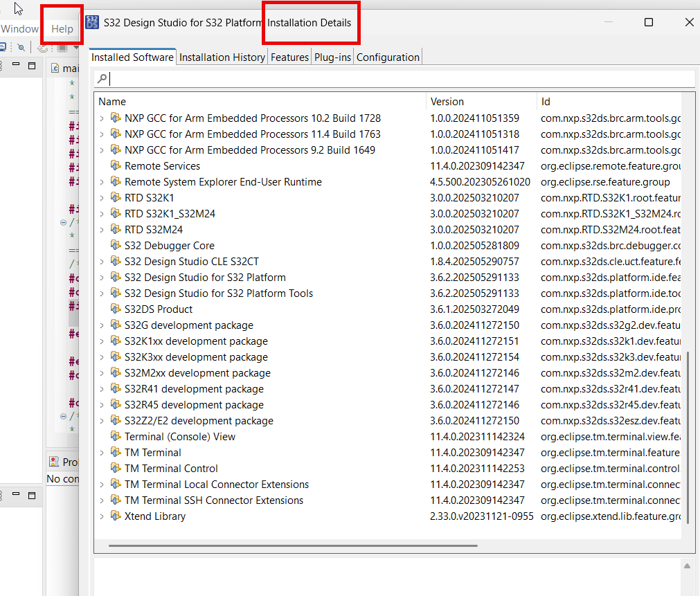The width and height of the screenshot is (700, 596).
Task: Click version 4.5.500.202305261020 cell
Action: pyautogui.click(x=480, y=182)
